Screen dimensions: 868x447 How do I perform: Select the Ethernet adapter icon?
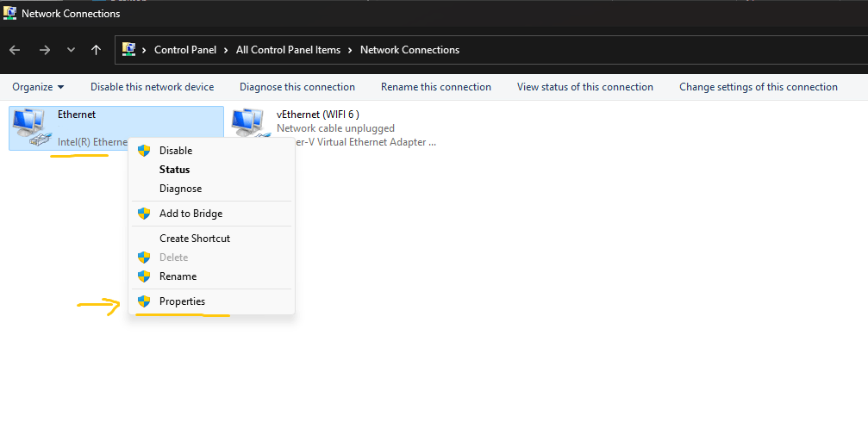(x=30, y=127)
